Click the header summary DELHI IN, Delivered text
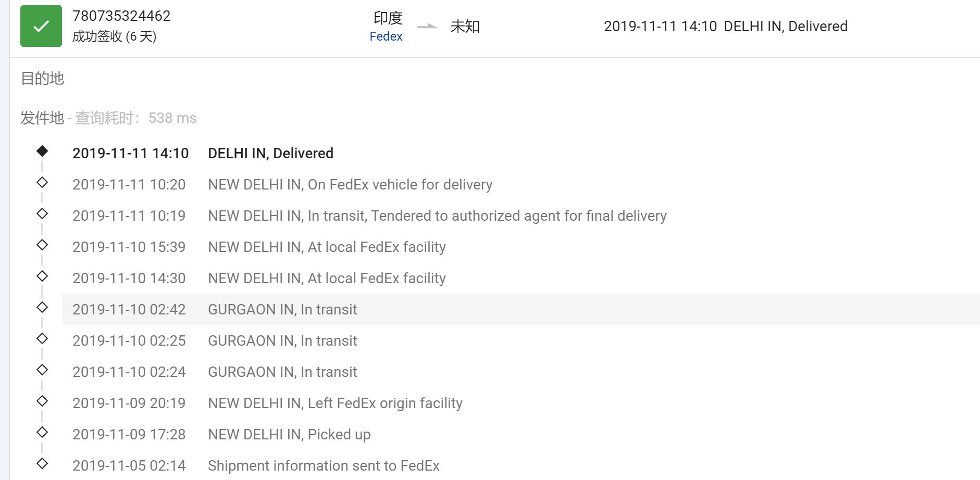Screen dimensions: 980x480 786,26
